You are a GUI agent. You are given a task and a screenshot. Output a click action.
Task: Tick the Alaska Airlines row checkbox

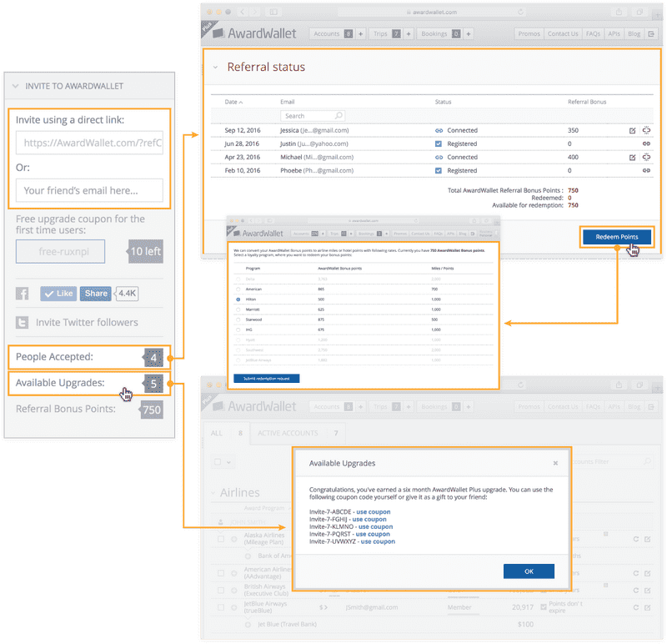(x=221, y=539)
